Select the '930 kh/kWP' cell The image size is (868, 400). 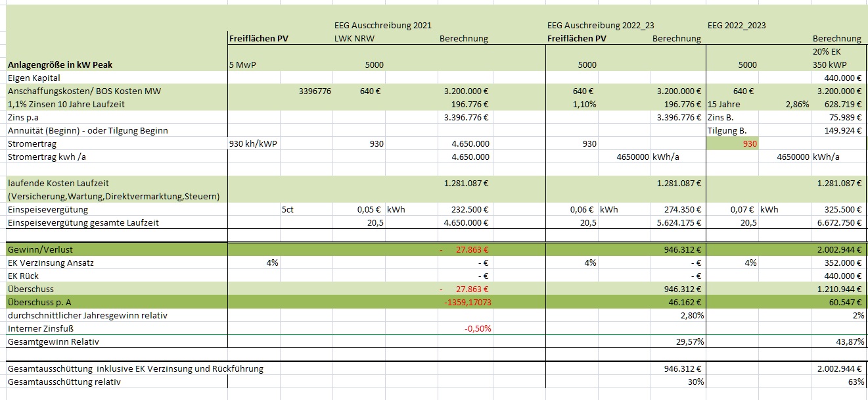[x=253, y=143]
